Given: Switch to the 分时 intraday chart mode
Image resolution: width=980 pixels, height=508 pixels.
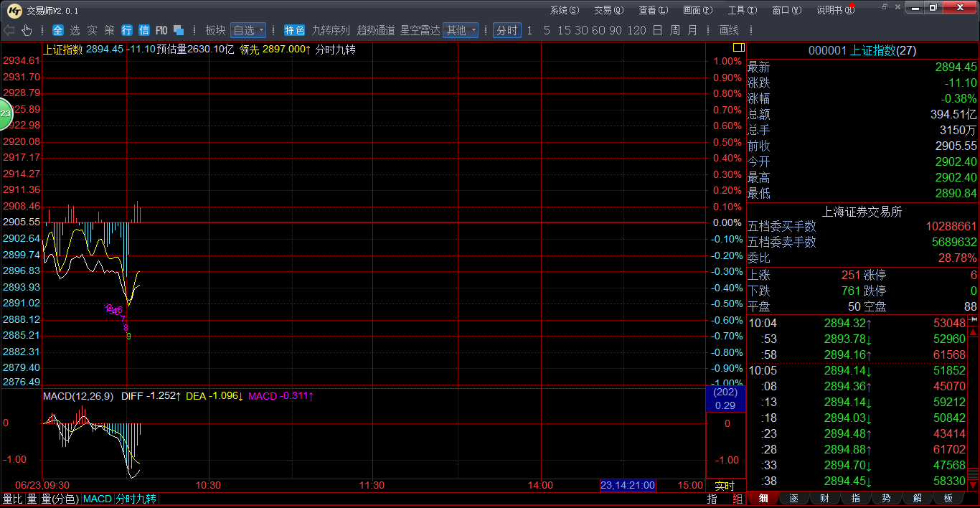Looking at the screenshot, I should 507,30.
